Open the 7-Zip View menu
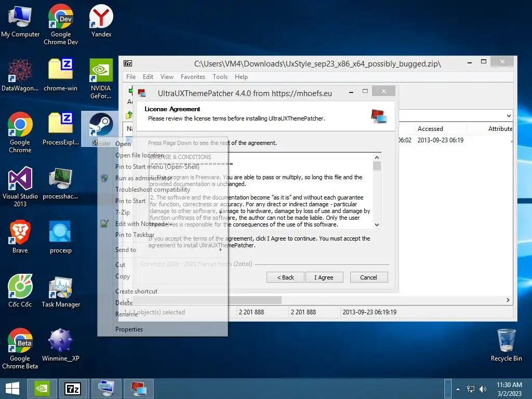The image size is (532, 399). click(167, 77)
